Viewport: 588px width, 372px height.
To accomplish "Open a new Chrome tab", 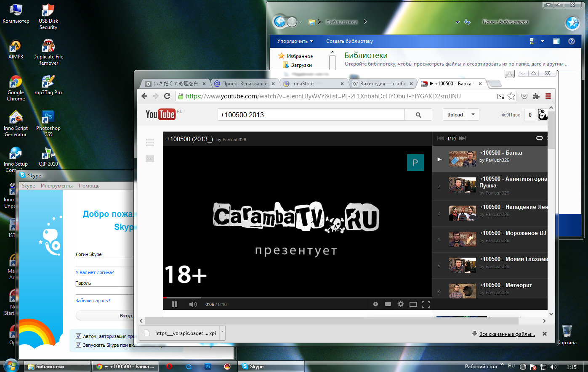I will point(495,84).
